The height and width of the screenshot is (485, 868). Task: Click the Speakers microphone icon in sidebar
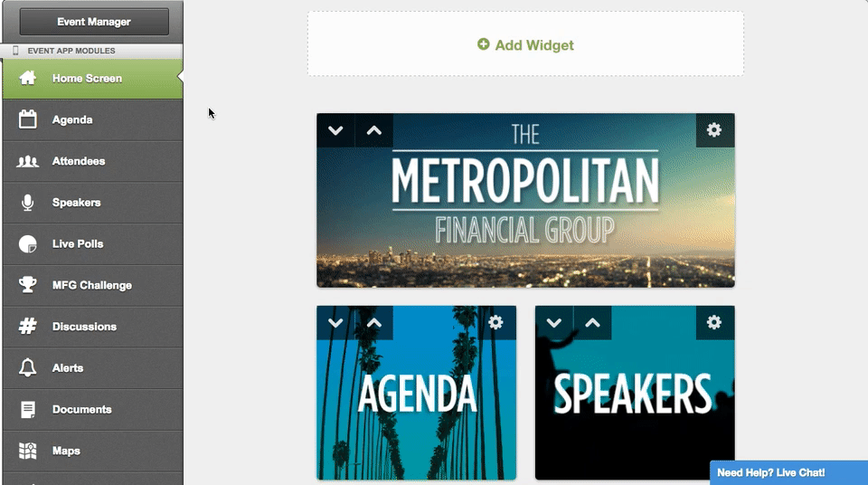pos(27,203)
